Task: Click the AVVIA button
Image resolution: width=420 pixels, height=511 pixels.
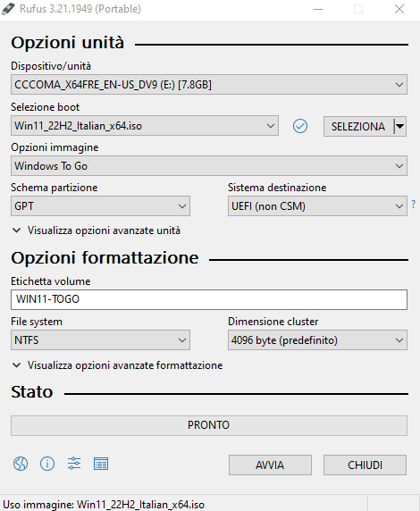Action: (270, 465)
